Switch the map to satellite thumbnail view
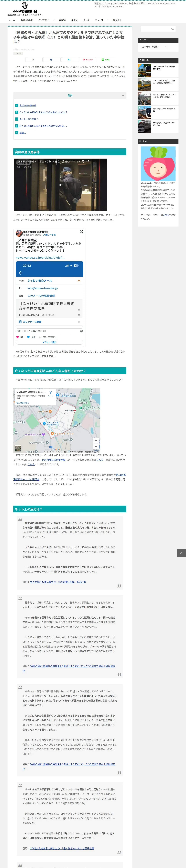The height and width of the screenshot is (868, 186). [18, 448]
